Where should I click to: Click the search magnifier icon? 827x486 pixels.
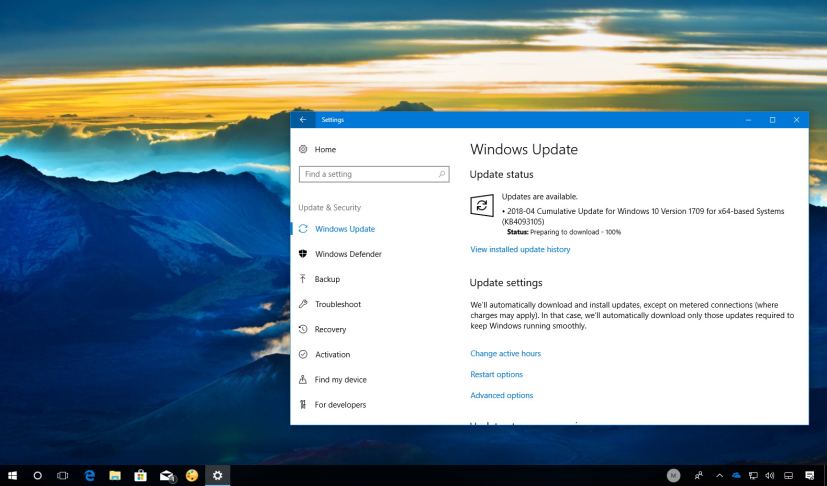(x=441, y=174)
